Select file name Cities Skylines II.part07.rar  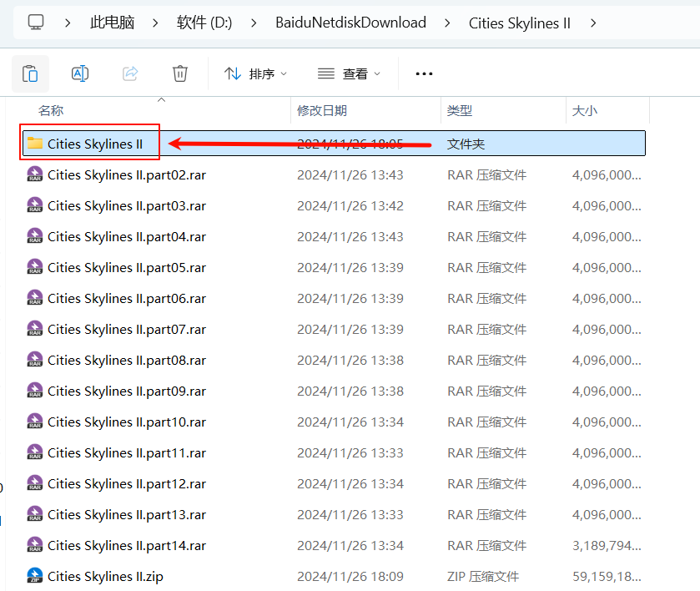127,329
